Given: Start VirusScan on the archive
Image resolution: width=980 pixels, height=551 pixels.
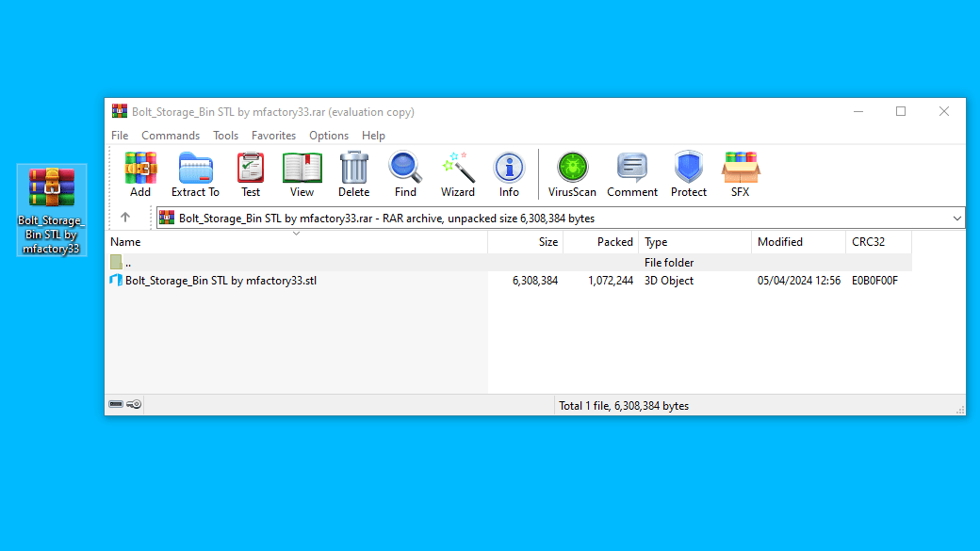Looking at the screenshot, I should click(572, 174).
